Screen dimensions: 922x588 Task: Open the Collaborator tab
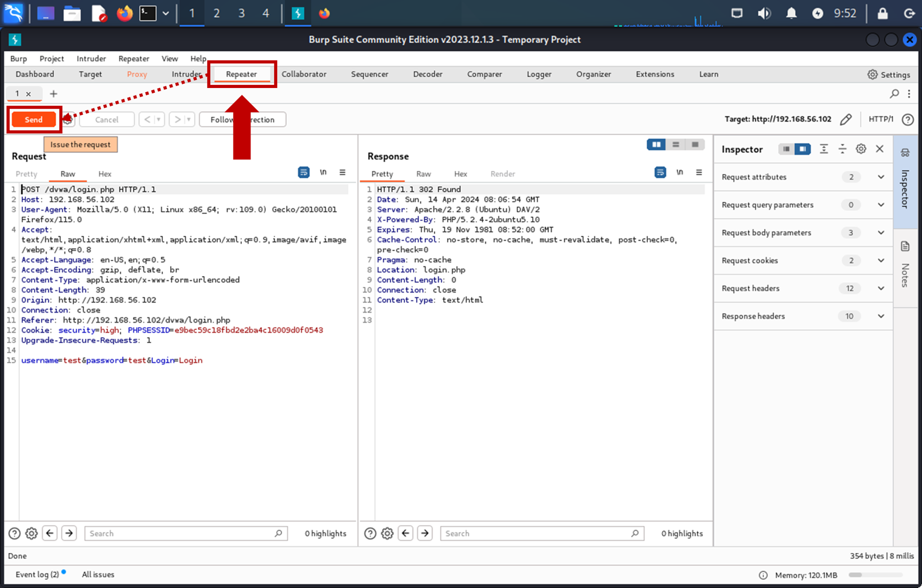(x=304, y=74)
